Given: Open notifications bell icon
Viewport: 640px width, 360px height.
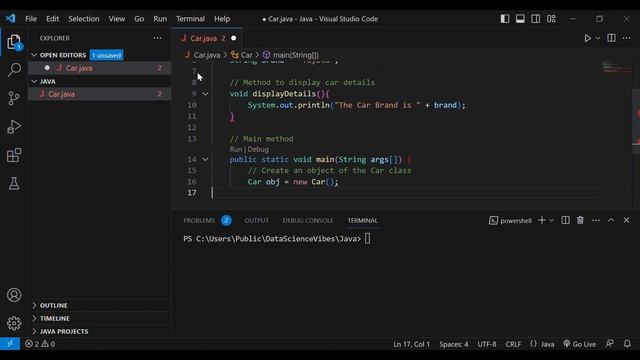Looking at the screenshot, I should click(x=627, y=344).
